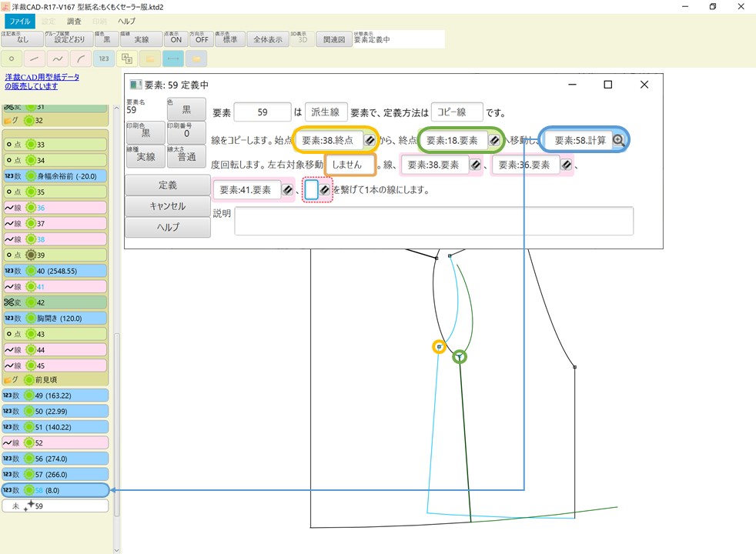756x554 pixels.
Task: Open the 注記表示 なし selector
Action: click(x=22, y=38)
